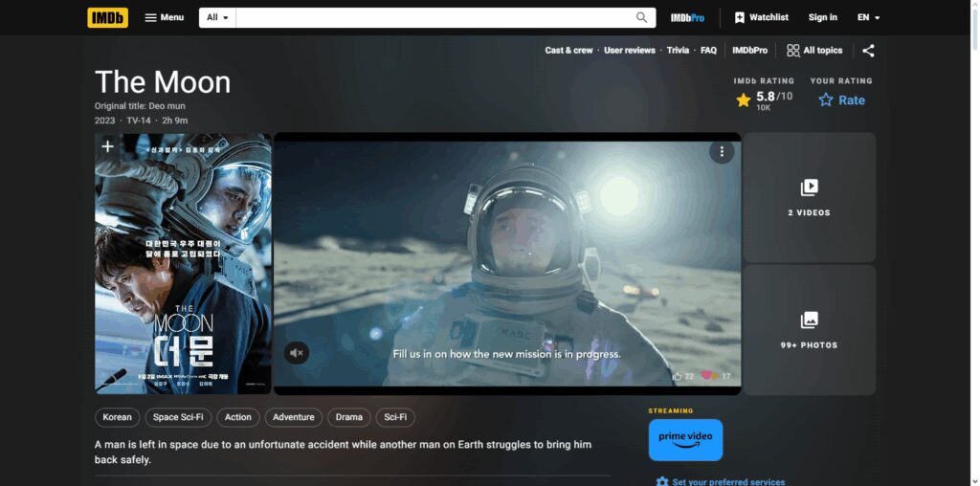Select the Korean genre chip
980x486 pixels.
[118, 417]
